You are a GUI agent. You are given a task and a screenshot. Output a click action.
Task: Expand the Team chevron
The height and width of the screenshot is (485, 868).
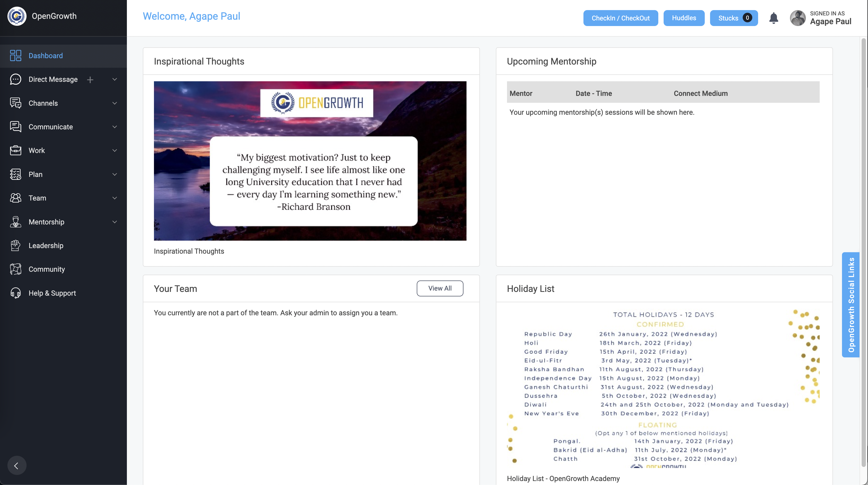(x=115, y=198)
